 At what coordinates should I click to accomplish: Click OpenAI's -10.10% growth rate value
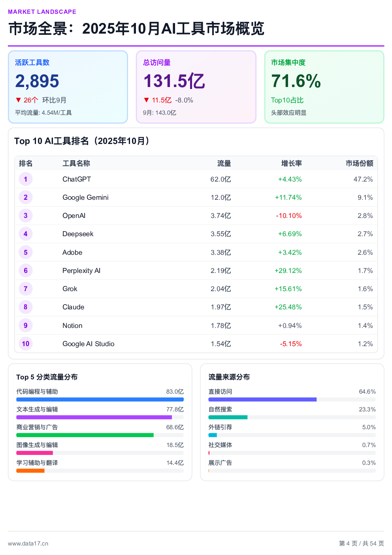289,216
